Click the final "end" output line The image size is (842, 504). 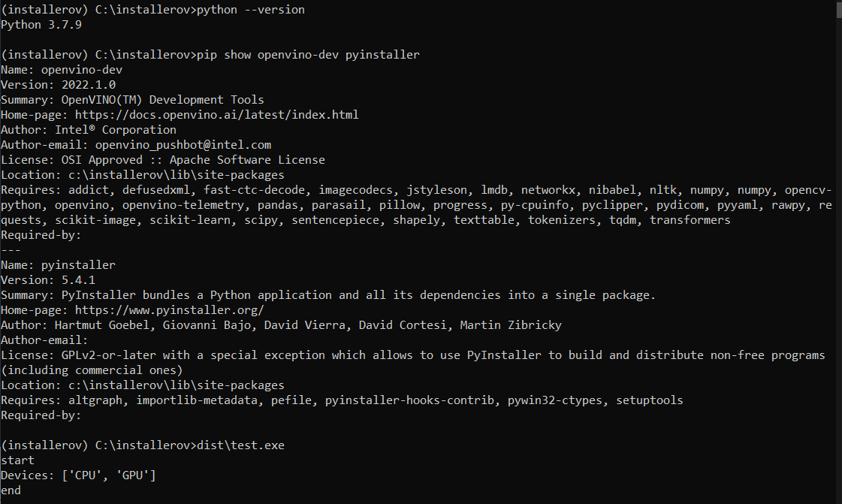tap(11, 490)
